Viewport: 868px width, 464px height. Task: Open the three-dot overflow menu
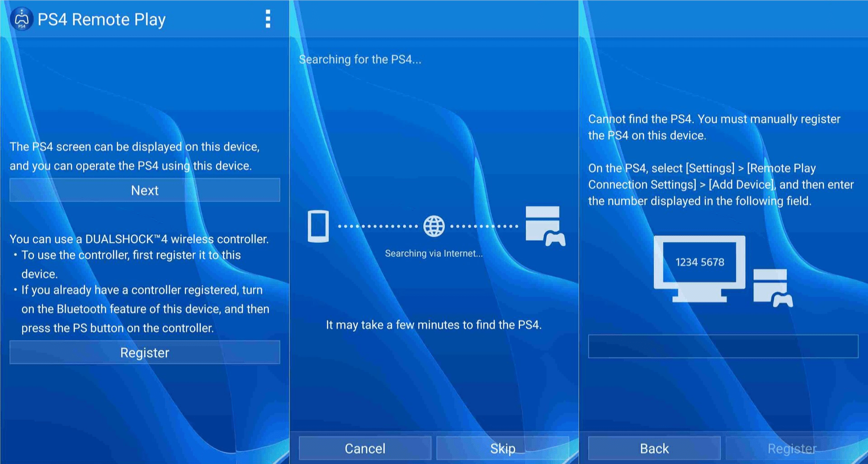click(x=269, y=19)
